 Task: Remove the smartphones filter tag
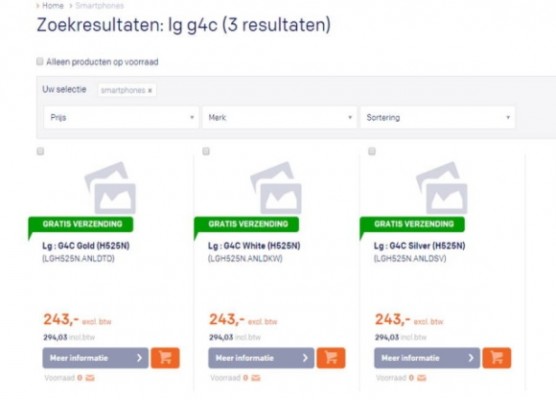coord(150,90)
